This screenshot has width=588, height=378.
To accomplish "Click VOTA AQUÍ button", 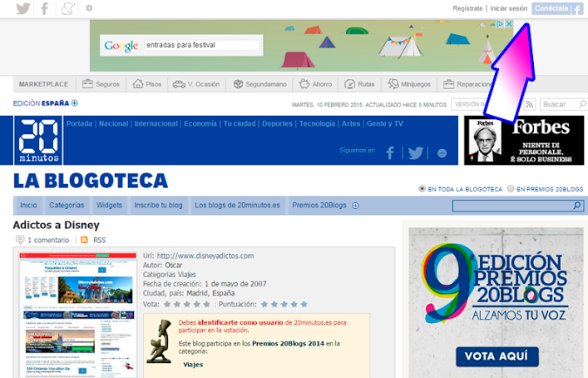I will [497, 356].
